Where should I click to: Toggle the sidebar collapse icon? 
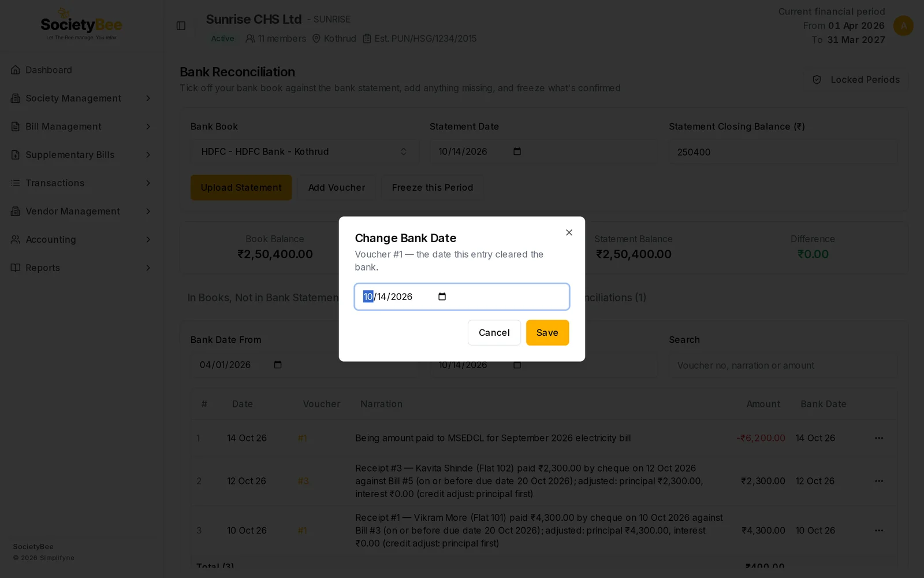[181, 25]
